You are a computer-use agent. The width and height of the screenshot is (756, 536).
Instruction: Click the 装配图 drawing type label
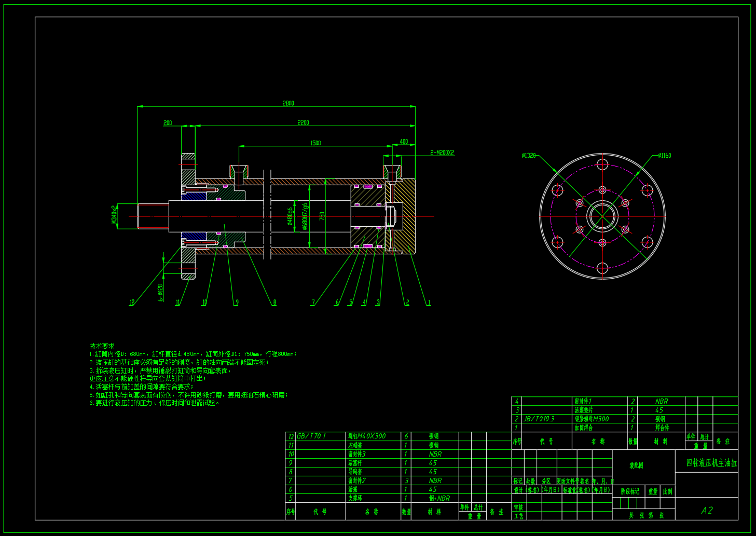[636, 465]
